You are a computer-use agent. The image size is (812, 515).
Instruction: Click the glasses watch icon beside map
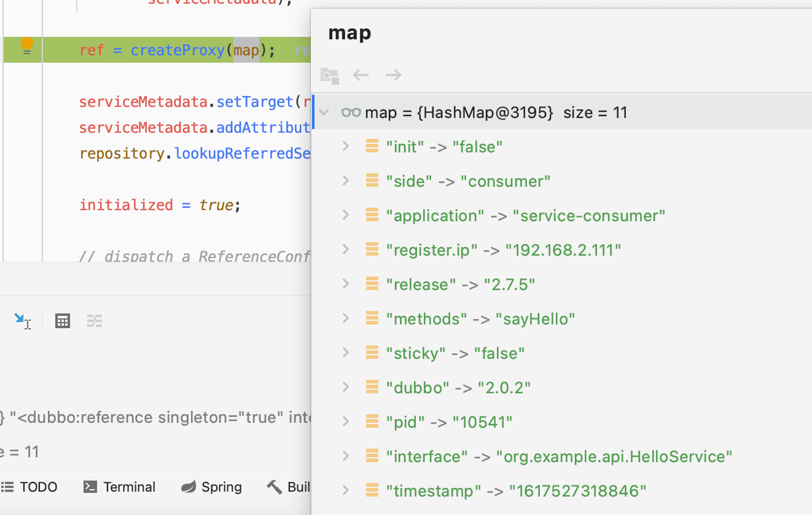[351, 112]
